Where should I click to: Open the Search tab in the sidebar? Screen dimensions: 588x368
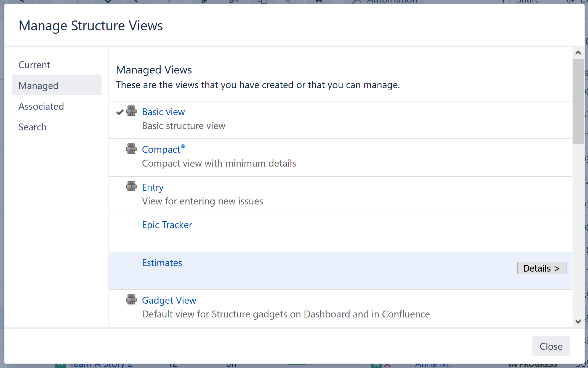coord(32,127)
